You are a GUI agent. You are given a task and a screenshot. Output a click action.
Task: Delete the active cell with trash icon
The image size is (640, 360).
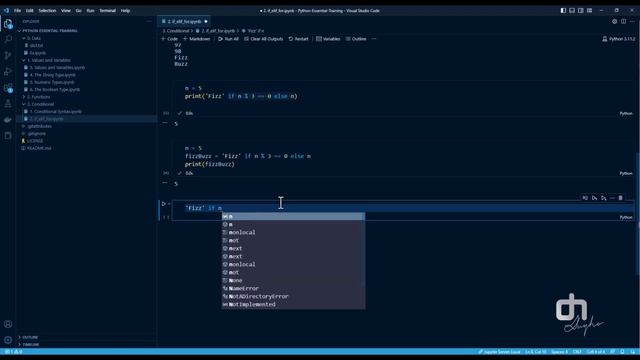click(620, 198)
